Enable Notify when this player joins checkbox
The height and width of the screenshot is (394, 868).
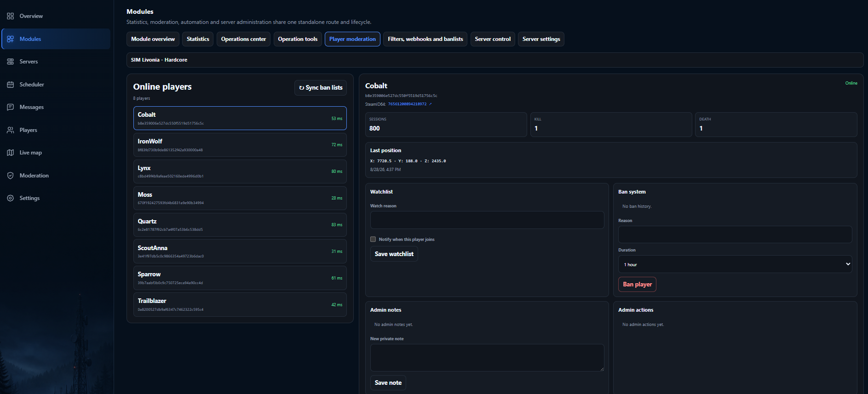tap(373, 239)
